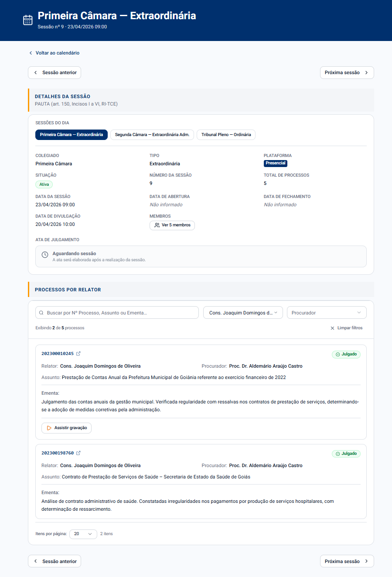Open external link icon for process 202300198760

pyautogui.click(x=78, y=453)
